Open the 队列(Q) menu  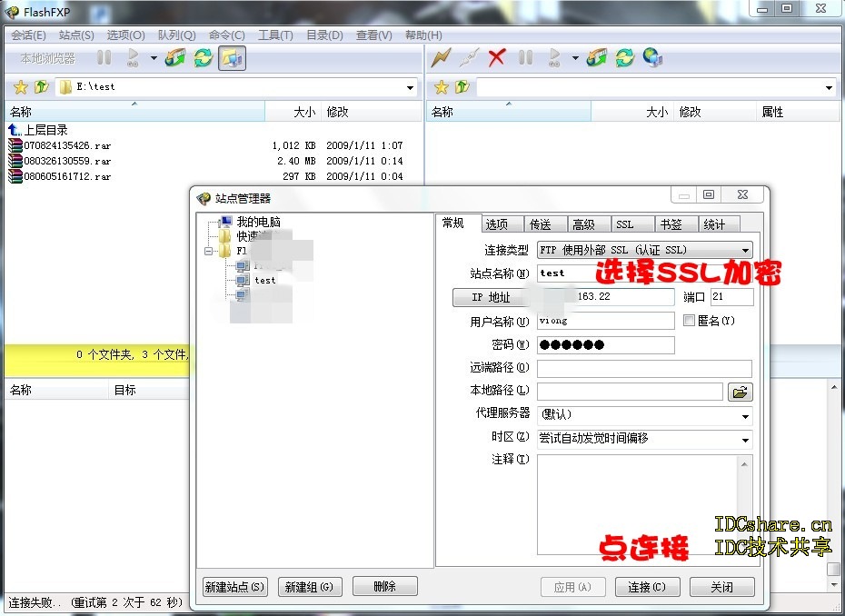coord(176,35)
